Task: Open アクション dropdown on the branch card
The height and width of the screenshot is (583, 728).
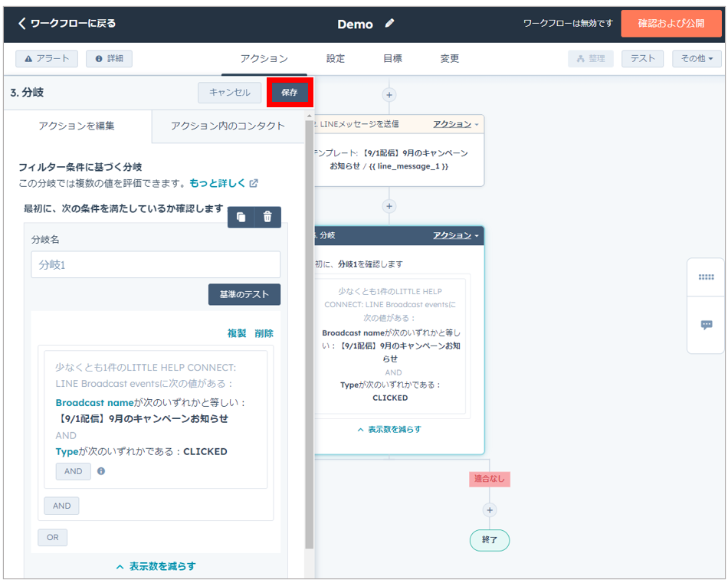Action: (456, 235)
